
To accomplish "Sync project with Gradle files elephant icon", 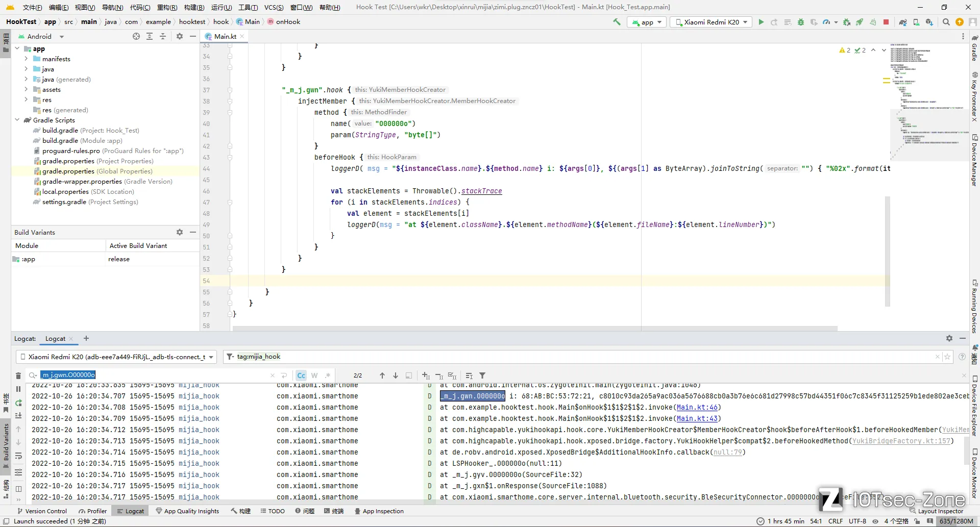I will click(903, 22).
